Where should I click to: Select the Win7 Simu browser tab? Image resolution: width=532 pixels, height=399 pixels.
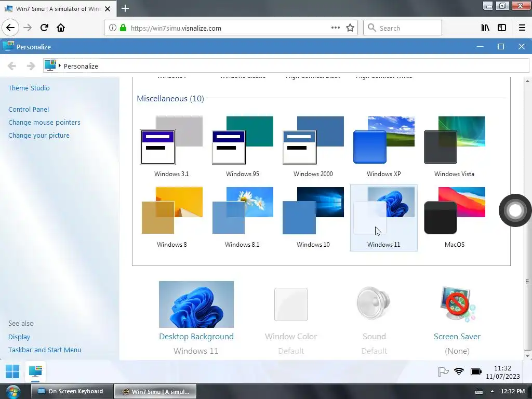point(58,9)
